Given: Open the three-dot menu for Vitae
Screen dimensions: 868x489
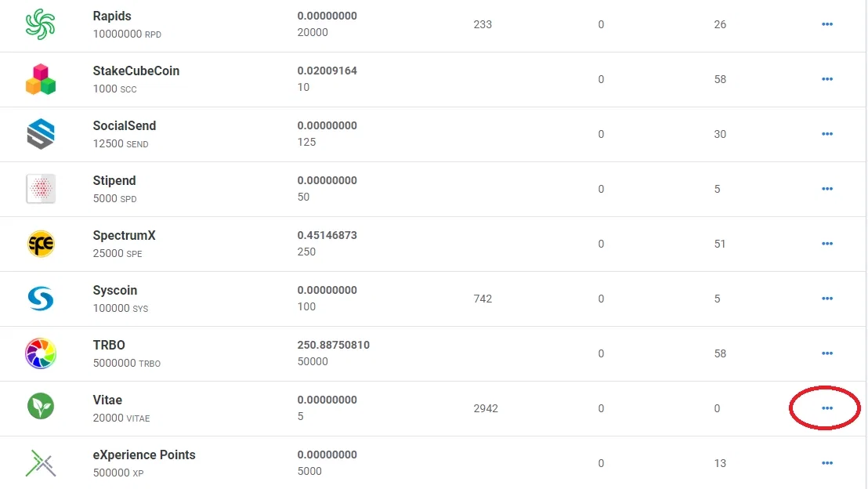Looking at the screenshot, I should point(827,408).
